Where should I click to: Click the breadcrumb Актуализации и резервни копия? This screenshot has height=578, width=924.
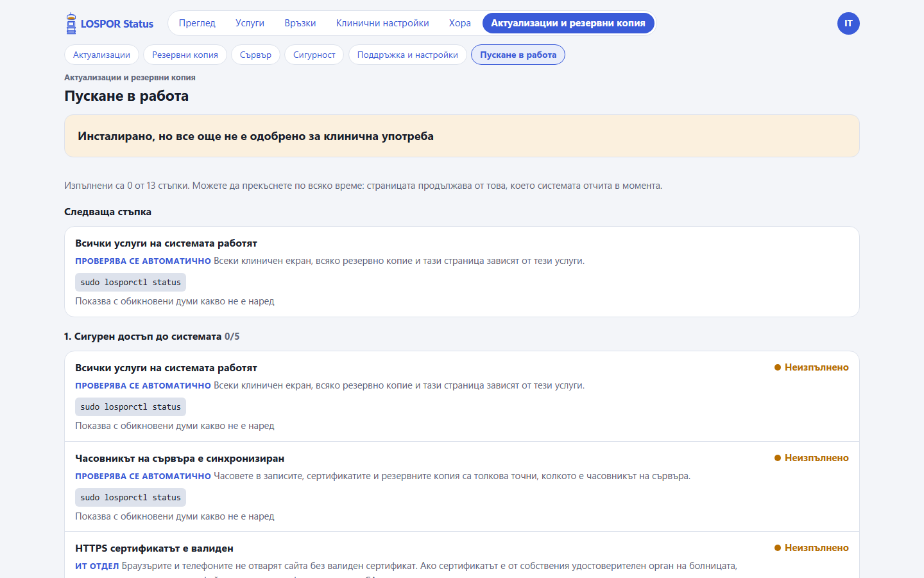(x=130, y=77)
